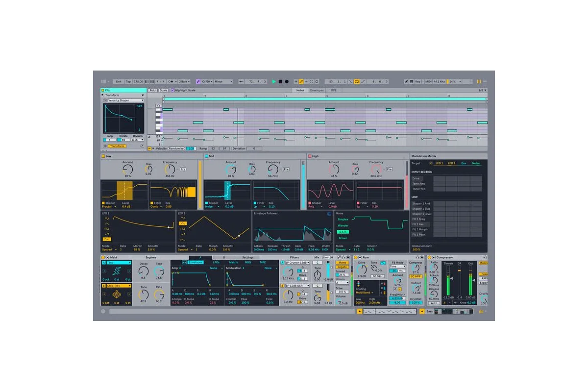588x392 pixels.
Task: Toggle Meld Mono mode button
Action: pos(342,263)
